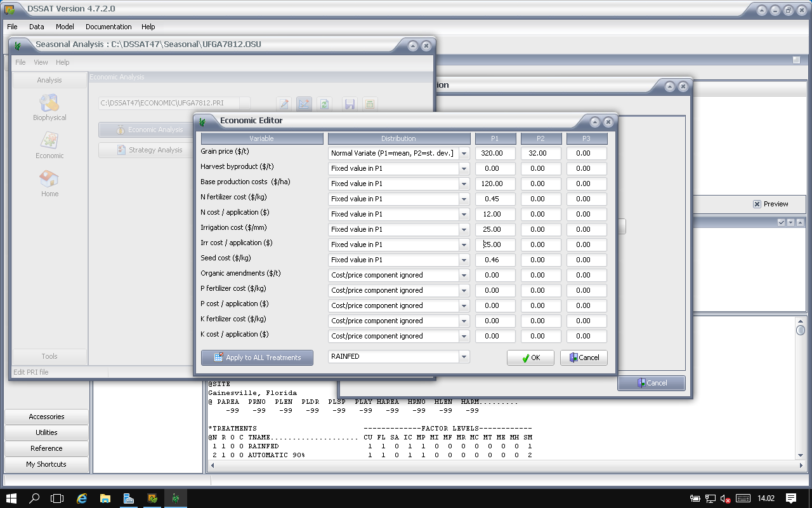Click the save floppy disk icon
This screenshot has width=812, height=508.
[350, 104]
